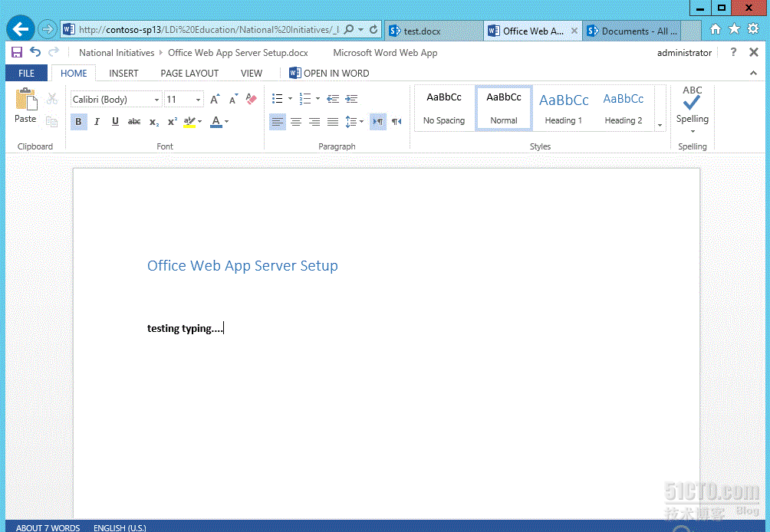Click the National Initiatives breadcrumb link
This screenshot has height=532, width=770.
[x=117, y=53]
